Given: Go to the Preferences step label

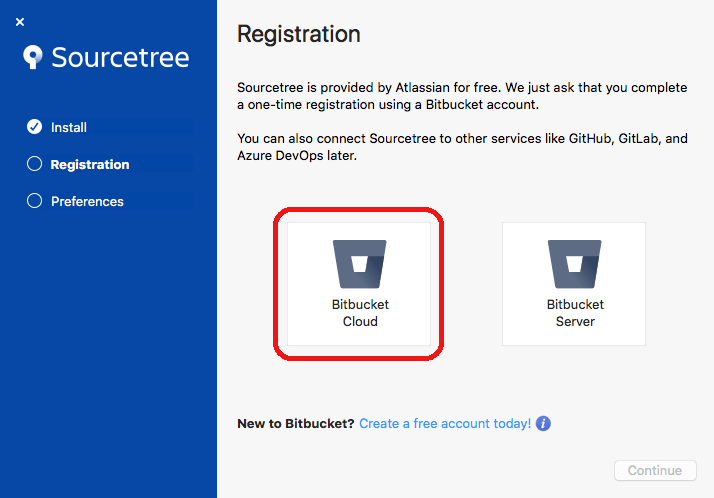Looking at the screenshot, I should tap(87, 201).
